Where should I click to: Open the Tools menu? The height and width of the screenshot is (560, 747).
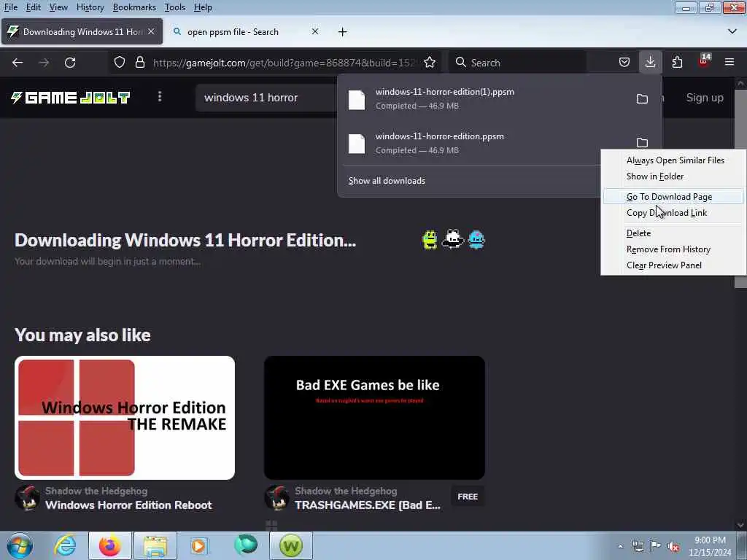tap(175, 7)
